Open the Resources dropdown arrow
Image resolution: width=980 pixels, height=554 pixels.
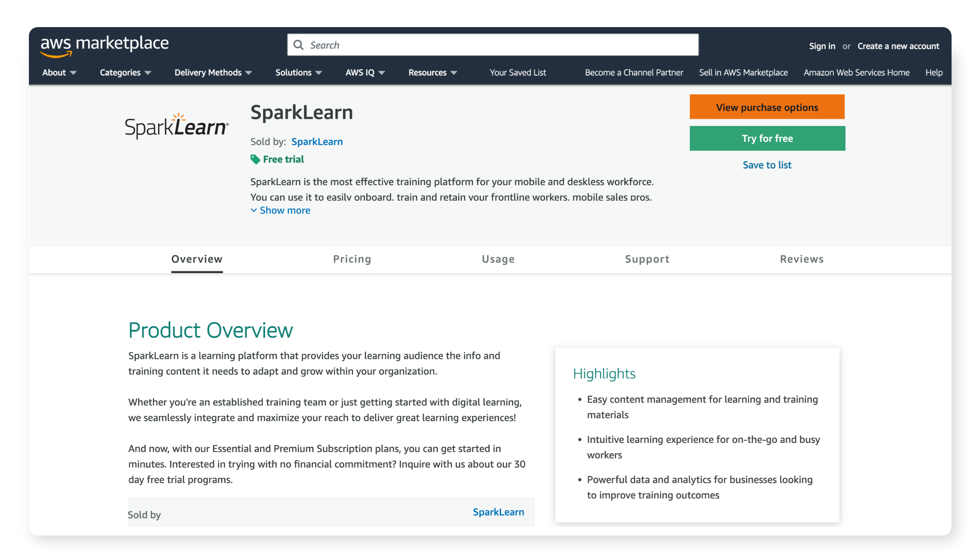pos(454,73)
